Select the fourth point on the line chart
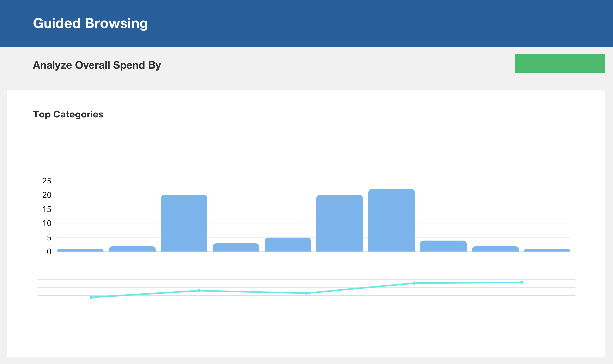613x364 pixels. 414,283
